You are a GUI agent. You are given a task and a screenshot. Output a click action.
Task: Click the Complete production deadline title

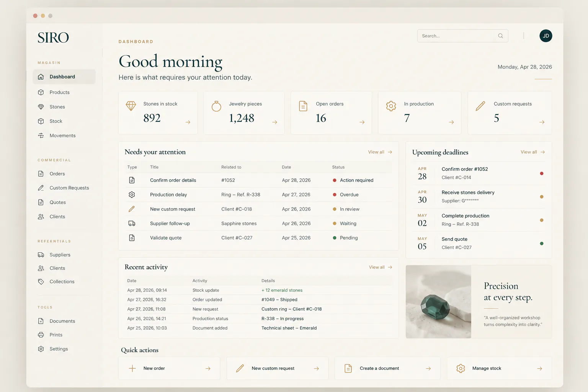[465, 216]
